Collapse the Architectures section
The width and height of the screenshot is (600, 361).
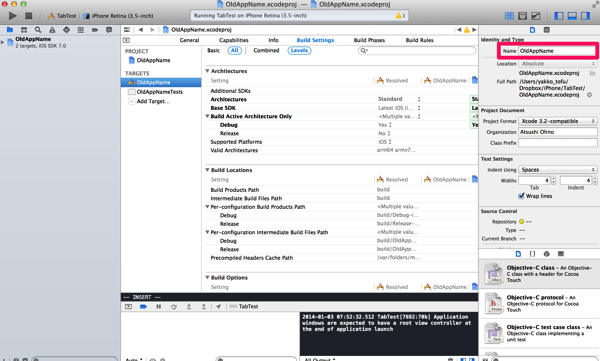click(207, 71)
